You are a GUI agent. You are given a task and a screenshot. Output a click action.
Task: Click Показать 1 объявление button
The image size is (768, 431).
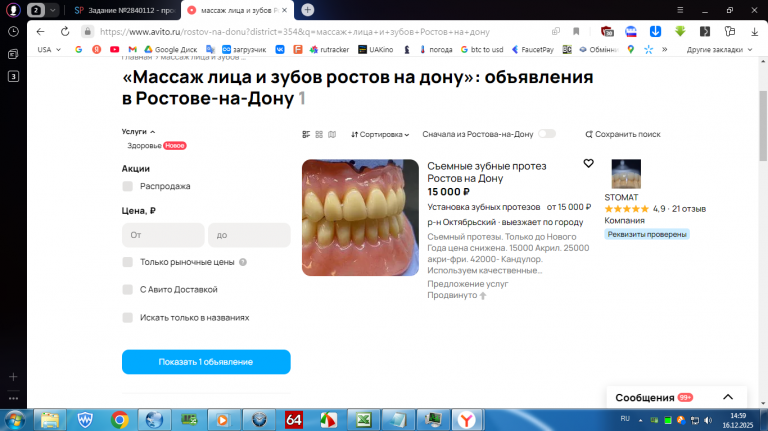click(x=206, y=362)
